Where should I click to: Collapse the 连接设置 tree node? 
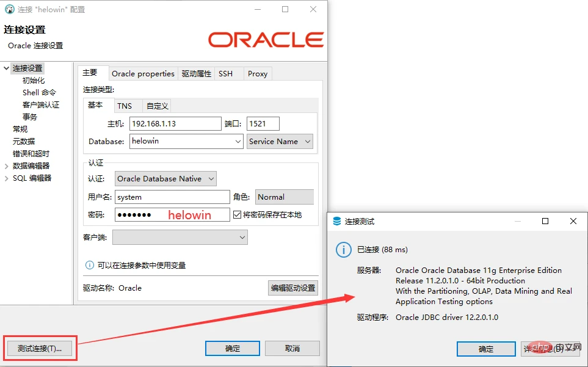click(x=6, y=68)
